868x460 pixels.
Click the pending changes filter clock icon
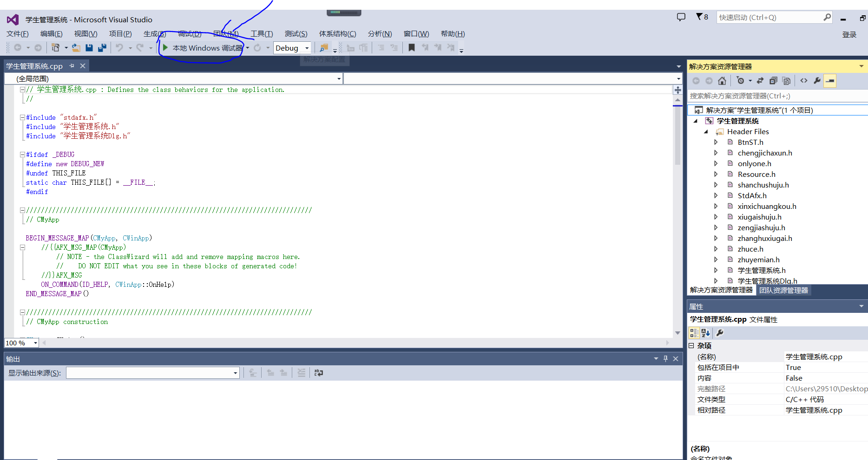(741, 81)
